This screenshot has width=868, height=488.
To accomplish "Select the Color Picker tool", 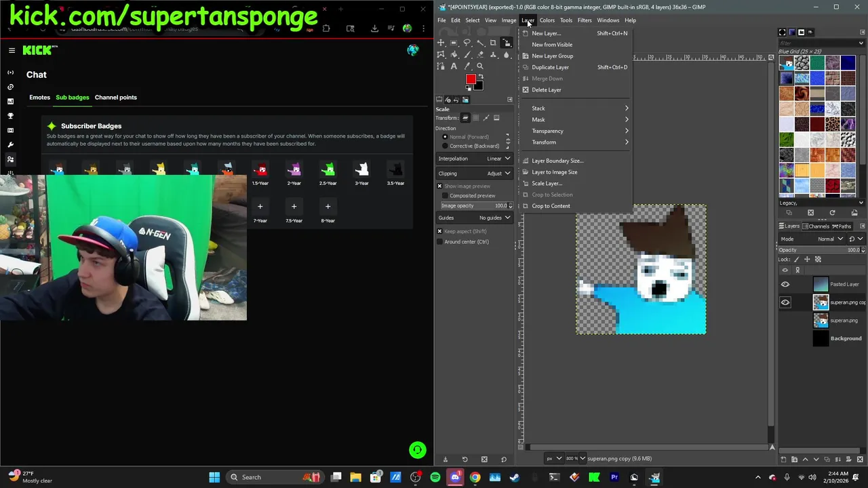I will pyautogui.click(x=467, y=66).
